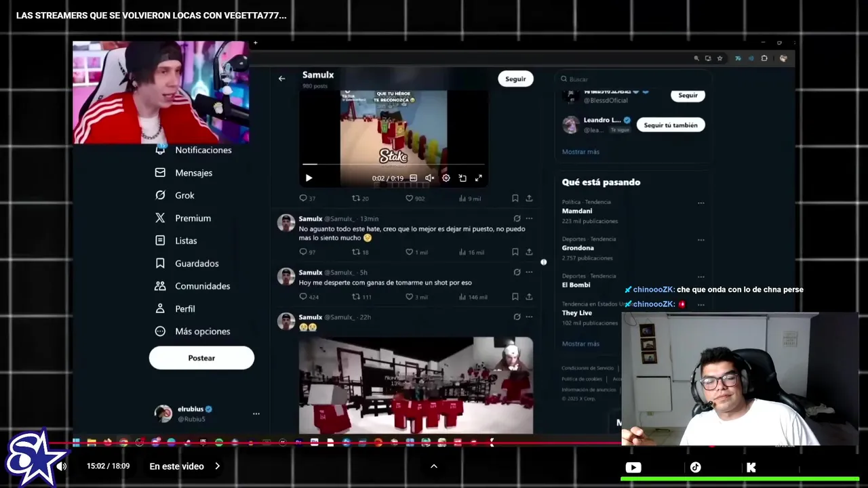Expand Más opciones in the sidebar

pos(193,331)
